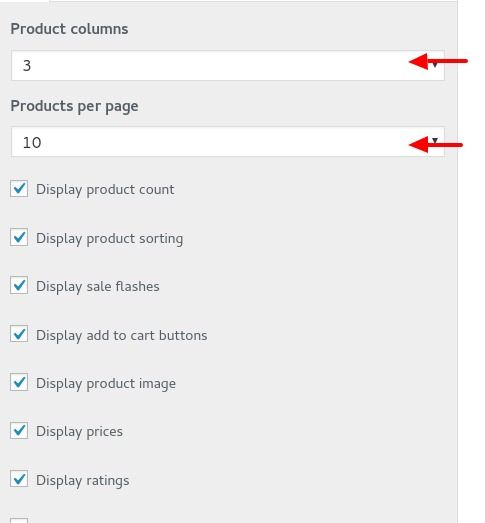The width and height of the screenshot is (485, 523).
Task: Click the "Display product count" label text
Action: pyautogui.click(x=105, y=190)
